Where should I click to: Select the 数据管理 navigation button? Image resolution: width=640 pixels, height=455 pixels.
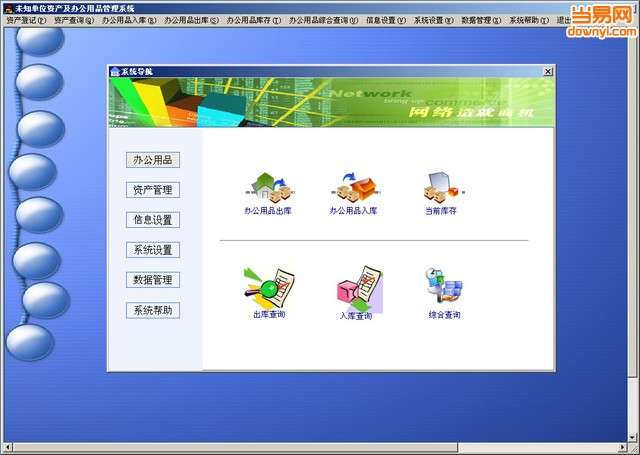tap(153, 280)
